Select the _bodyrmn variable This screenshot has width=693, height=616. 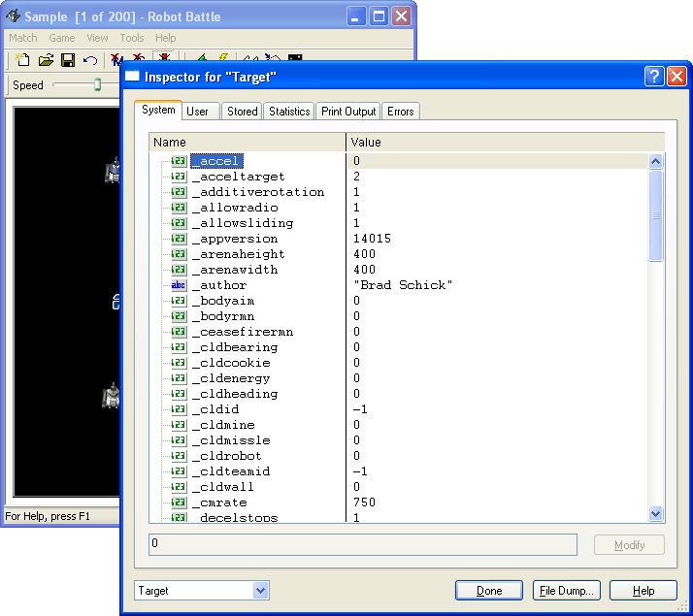223,316
